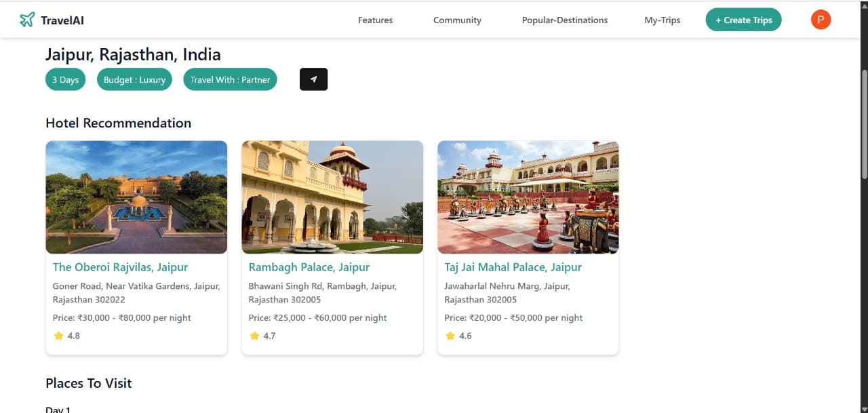Click the 3 Days badge
This screenshot has height=413, width=868.
click(66, 79)
